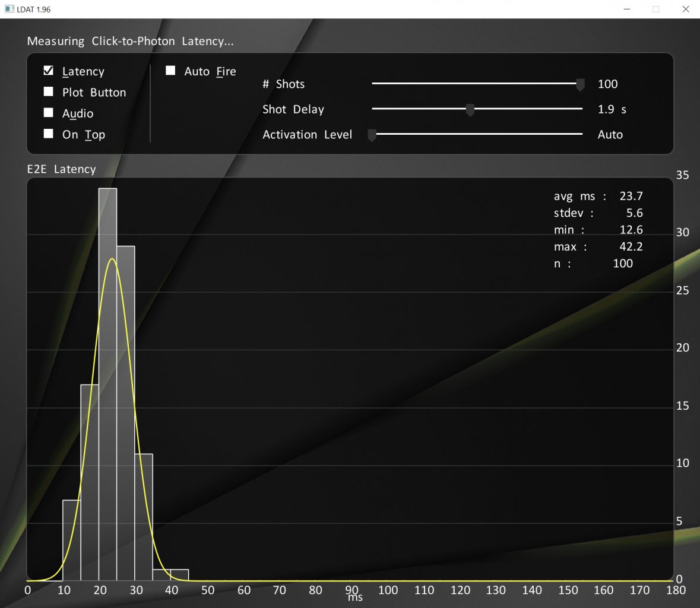The image size is (700, 608).
Task: Click 'Measuring Click-to-Photon Latency...' status text
Action: point(131,41)
